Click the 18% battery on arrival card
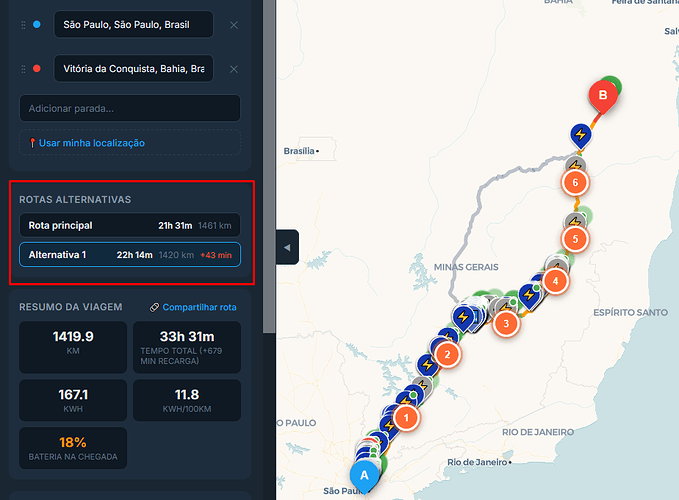The image size is (679, 500). pyautogui.click(x=73, y=448)
